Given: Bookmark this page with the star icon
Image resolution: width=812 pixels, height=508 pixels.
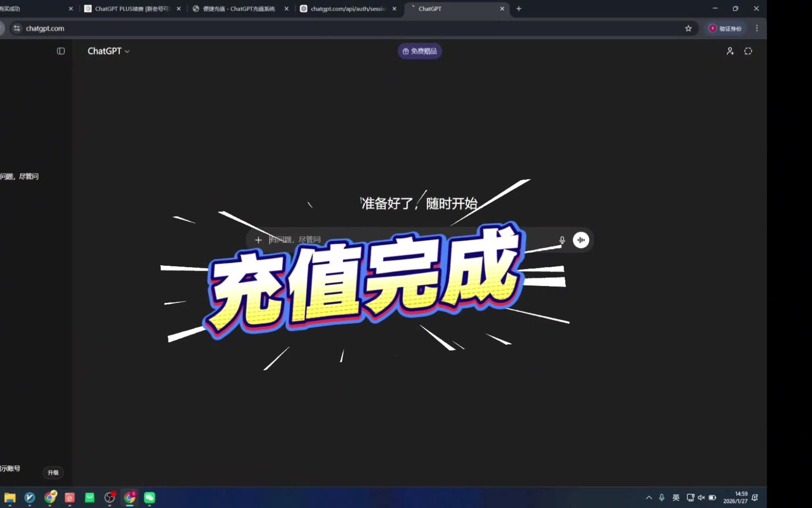Looking at the screenshot, I should (688, 28).
